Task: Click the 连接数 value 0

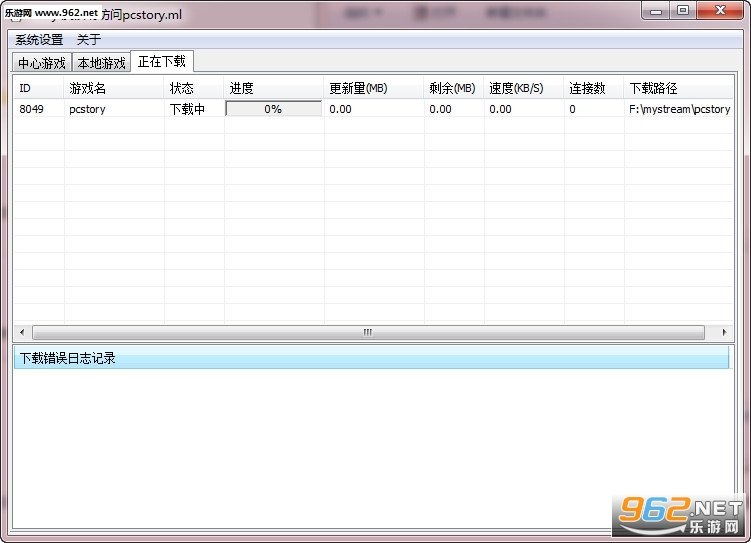Action: tap(572, 109)
